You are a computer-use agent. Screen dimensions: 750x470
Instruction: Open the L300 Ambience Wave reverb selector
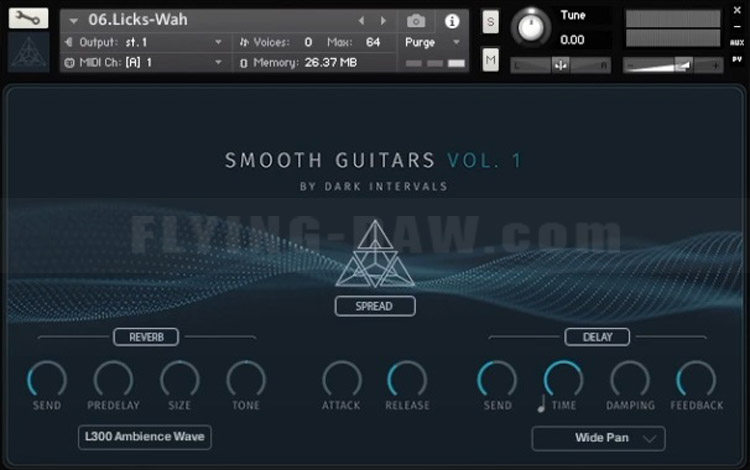pos(145,437)
